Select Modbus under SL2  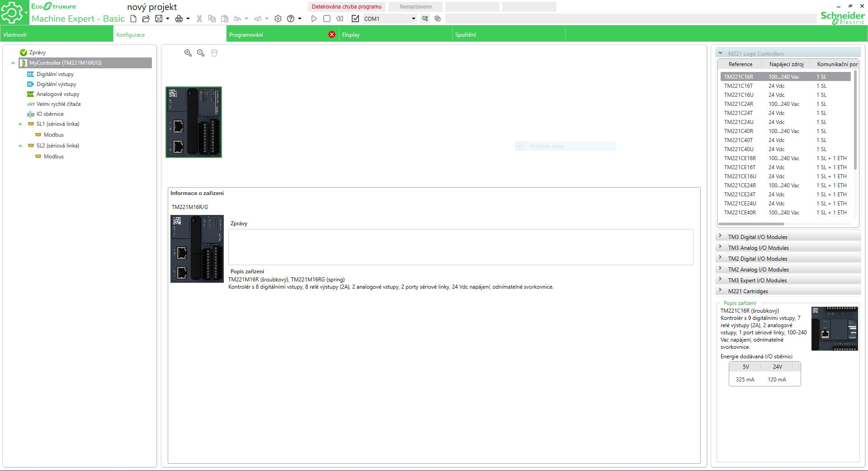click(x=53, y=157)
